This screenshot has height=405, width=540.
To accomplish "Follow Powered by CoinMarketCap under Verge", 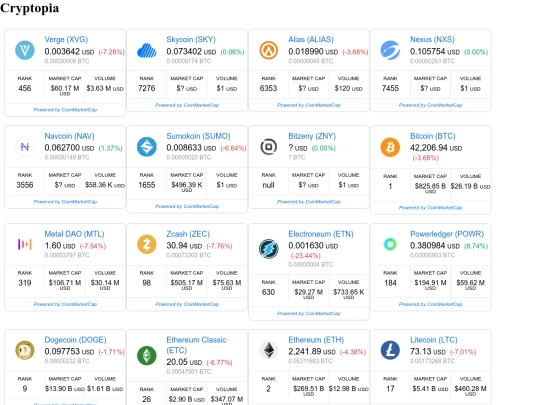I will [x=65, y=110].
